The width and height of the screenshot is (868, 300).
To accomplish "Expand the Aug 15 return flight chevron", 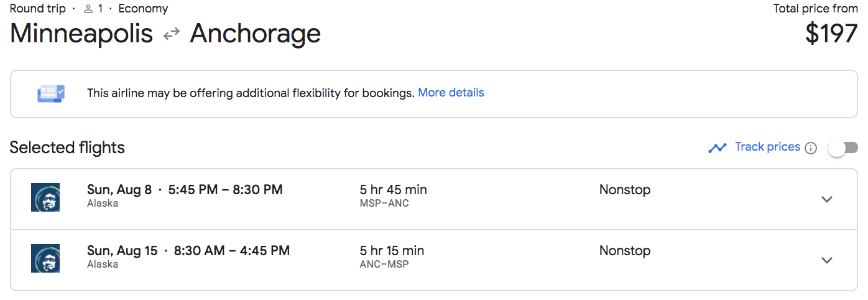I will pyautogui.click(x=826, y=260).
